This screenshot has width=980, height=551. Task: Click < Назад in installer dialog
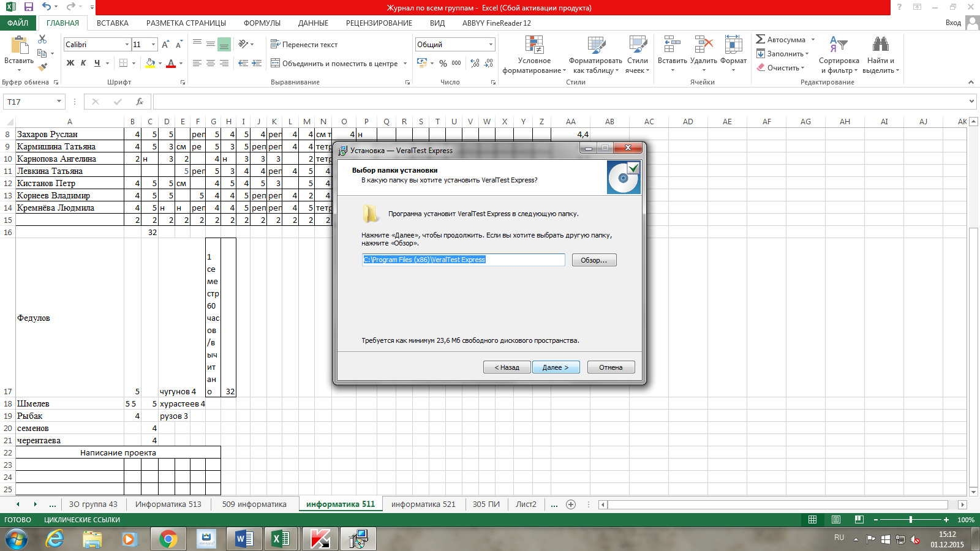(x=507, y=367)
